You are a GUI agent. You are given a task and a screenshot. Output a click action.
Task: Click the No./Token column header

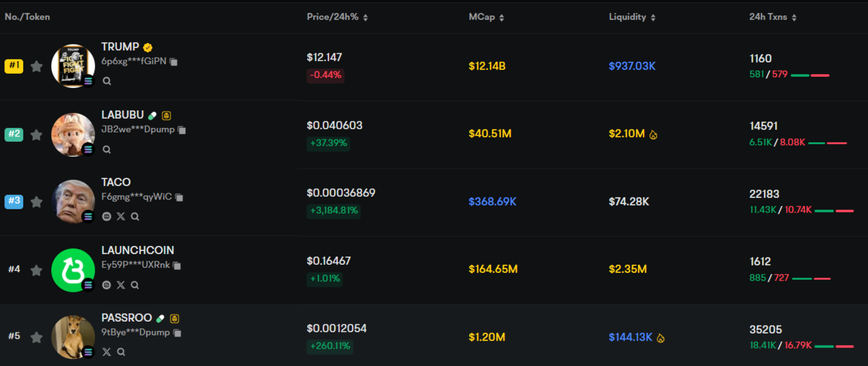click(x=27, y=17)
